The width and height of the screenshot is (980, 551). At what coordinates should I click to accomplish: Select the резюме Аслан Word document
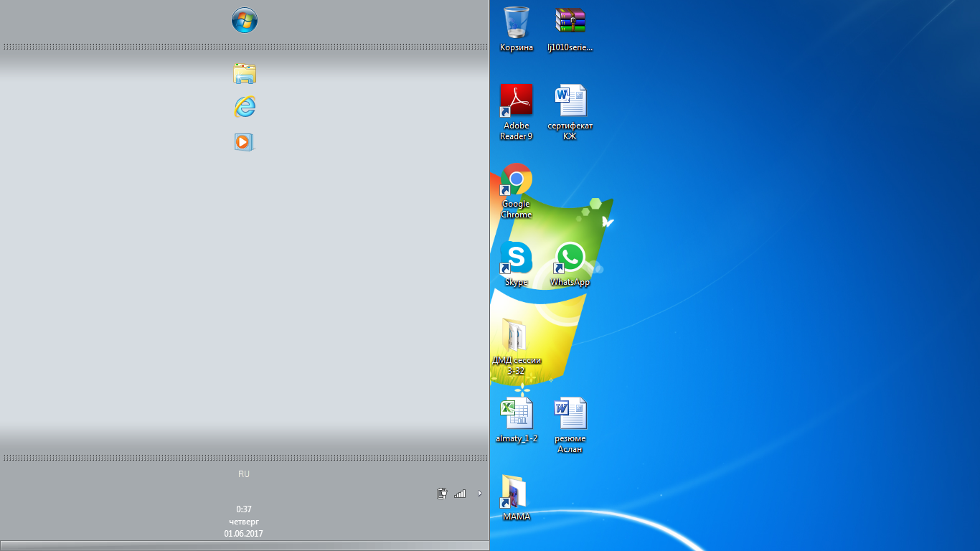[570, 425]
